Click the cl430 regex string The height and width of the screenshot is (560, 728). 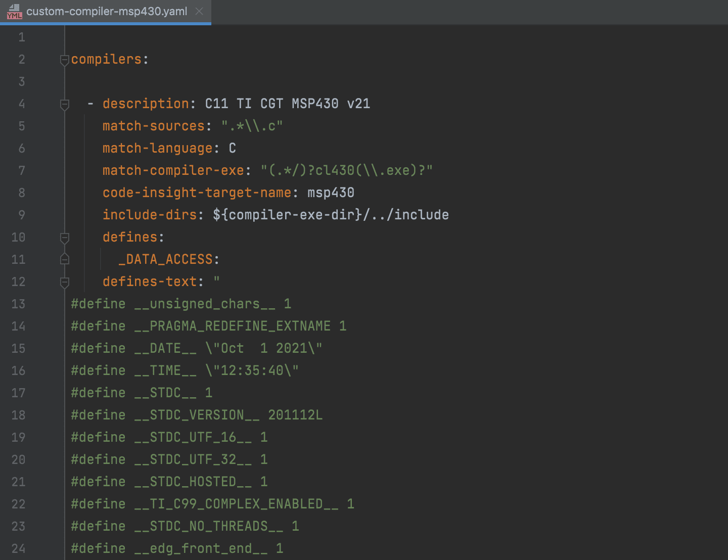click(346, 170)
